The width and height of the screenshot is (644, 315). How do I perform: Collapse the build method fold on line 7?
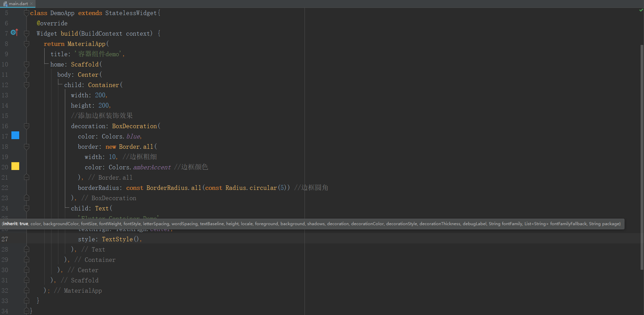click(26, 34)
